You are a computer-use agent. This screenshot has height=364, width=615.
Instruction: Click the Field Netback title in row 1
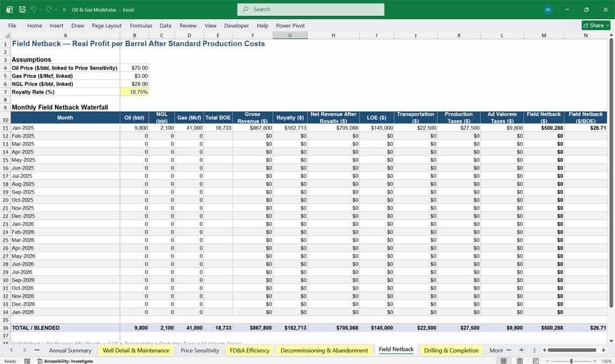(x=138, y=44)
